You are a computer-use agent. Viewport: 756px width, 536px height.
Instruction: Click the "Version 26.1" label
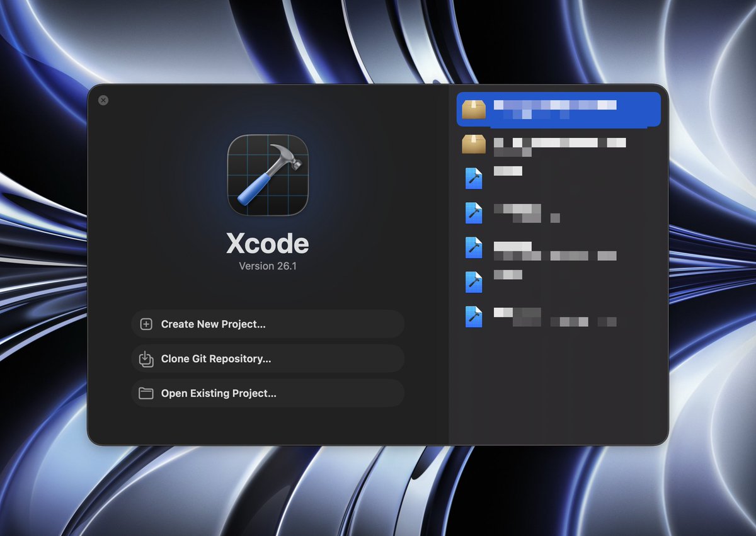tap(268, 266)
